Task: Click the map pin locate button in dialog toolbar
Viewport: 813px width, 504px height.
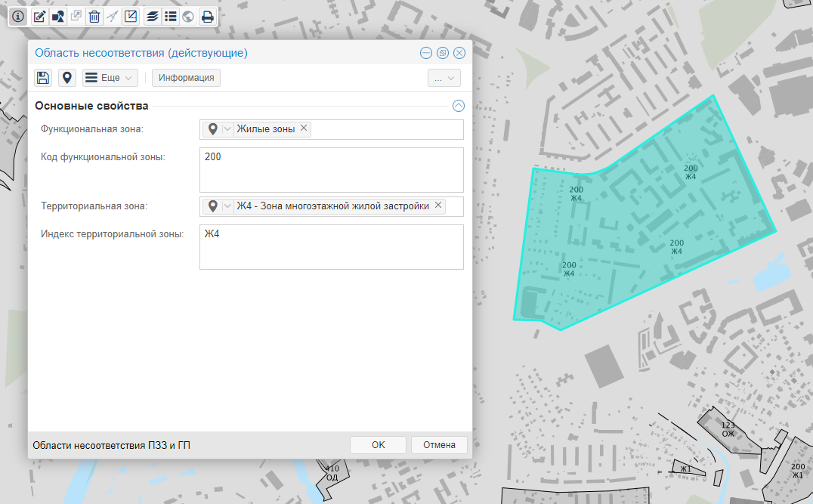Action: pyautogui.click(x=67, y=78)
